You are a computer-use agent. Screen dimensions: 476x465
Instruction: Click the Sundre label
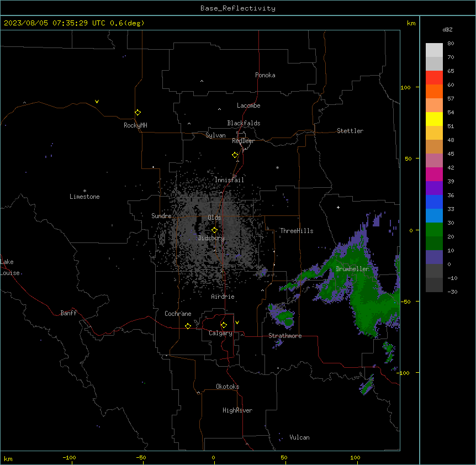pyautogui.click(x=161, y=216)
